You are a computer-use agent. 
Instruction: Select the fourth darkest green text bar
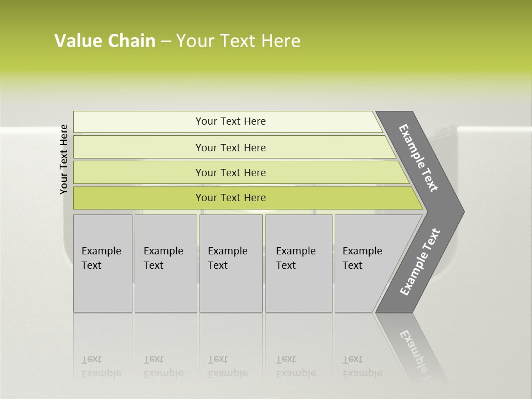tap(230, 198)
